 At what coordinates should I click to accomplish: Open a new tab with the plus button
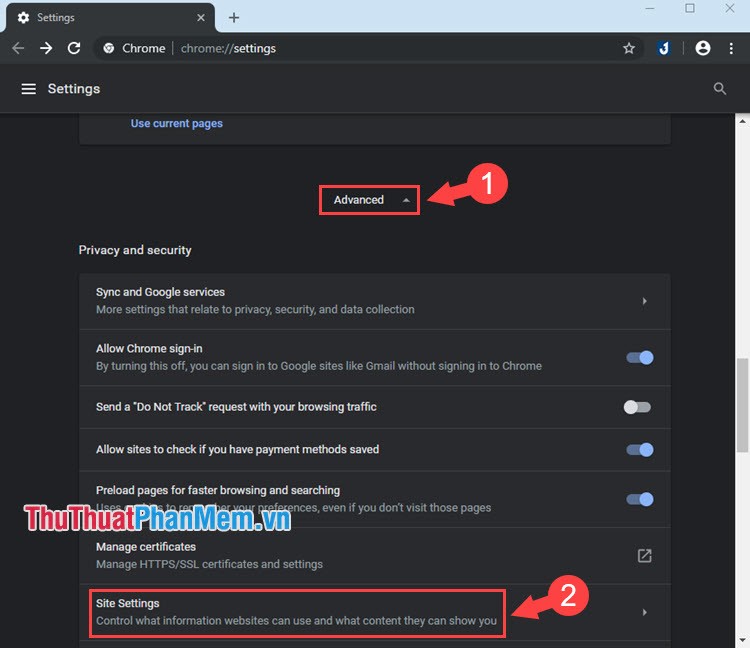[x=233, y=18]
